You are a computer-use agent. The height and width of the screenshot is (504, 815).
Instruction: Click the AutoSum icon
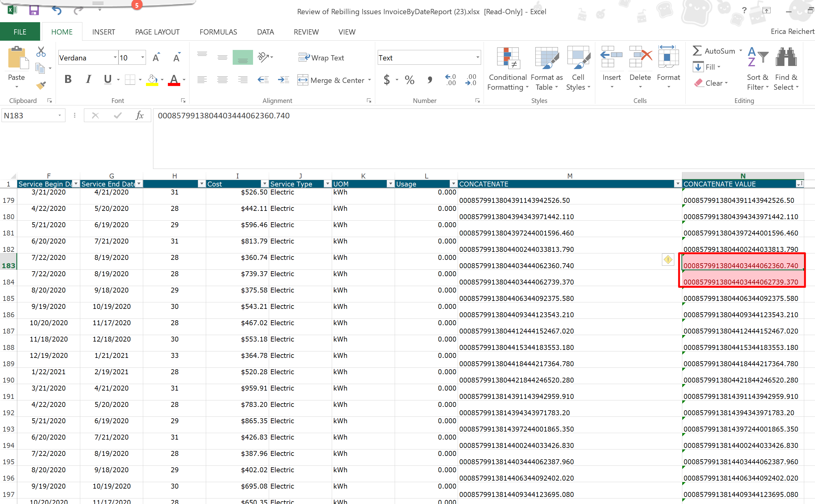point(697,51)
